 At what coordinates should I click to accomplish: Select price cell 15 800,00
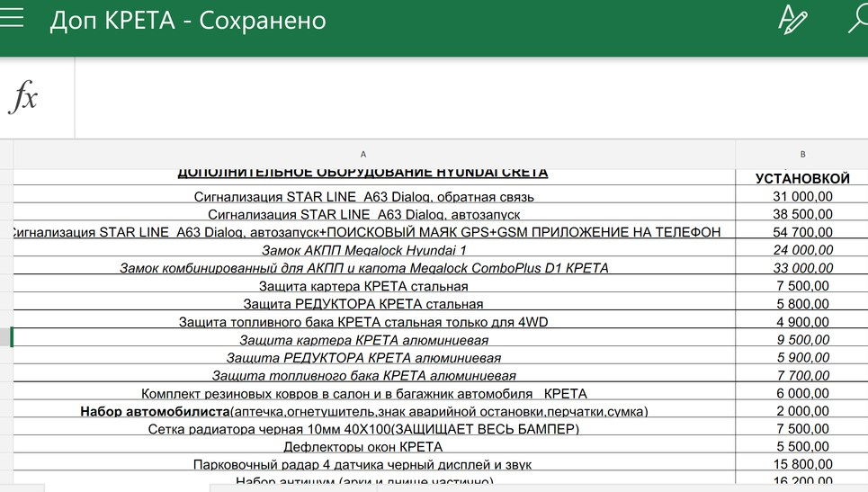802,461
